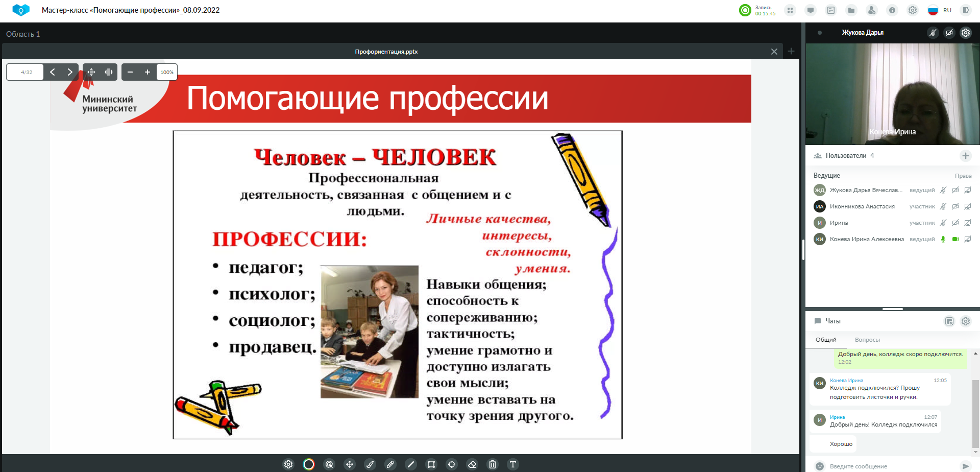Open the RU language selector

[x=940, y=10]
